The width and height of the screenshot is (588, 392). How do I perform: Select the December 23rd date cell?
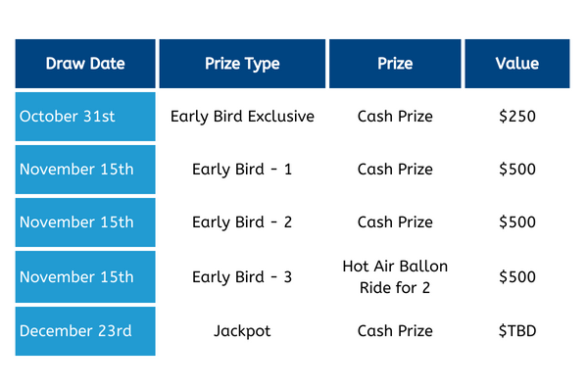point(85,331)
